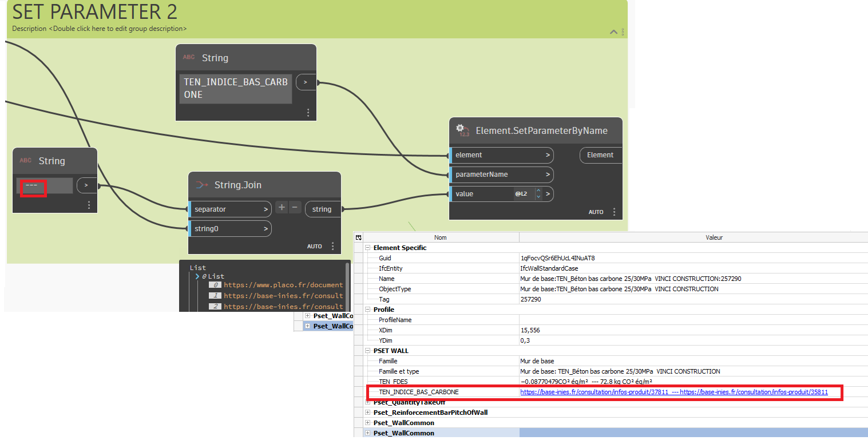Click the grid icon at top-left of property table

click(359, 237)
